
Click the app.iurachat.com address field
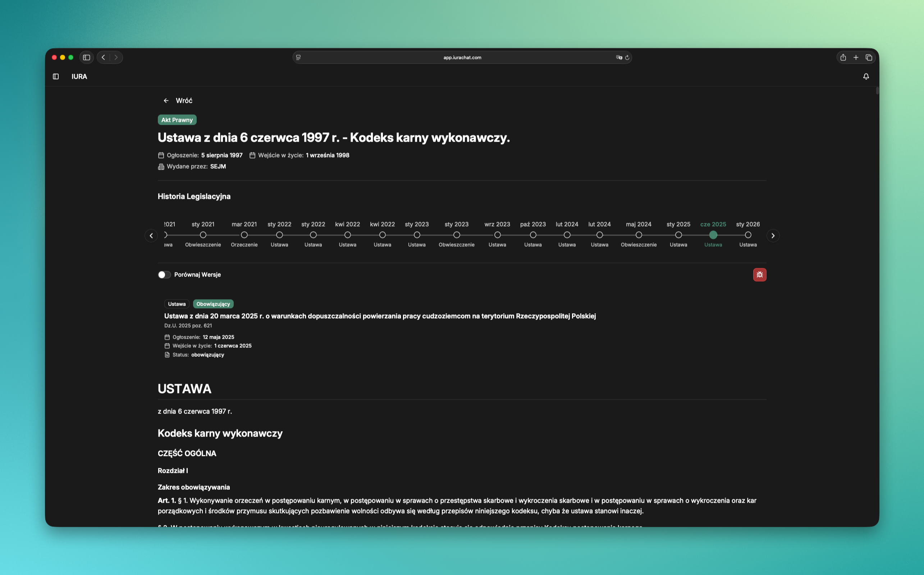pos(462,58)
